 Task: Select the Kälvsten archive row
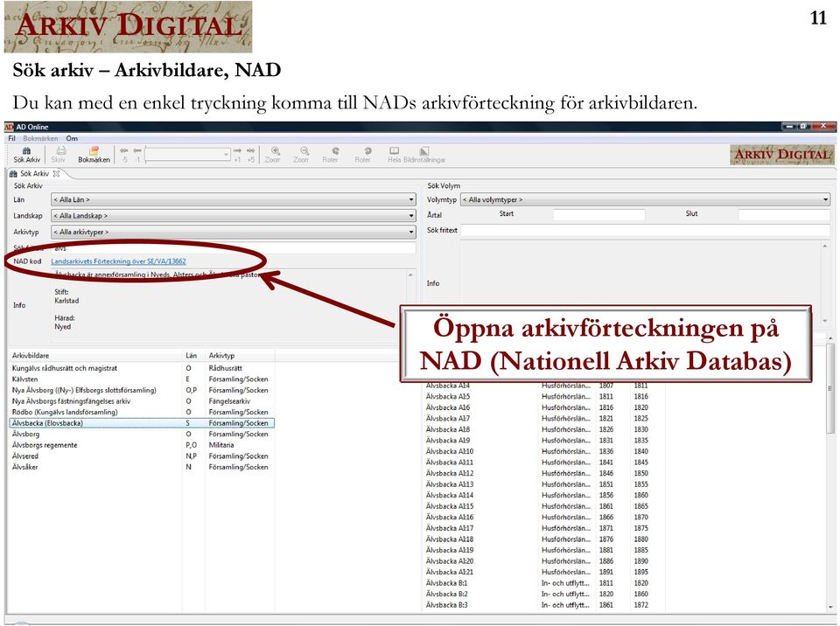tap(142, 379)
